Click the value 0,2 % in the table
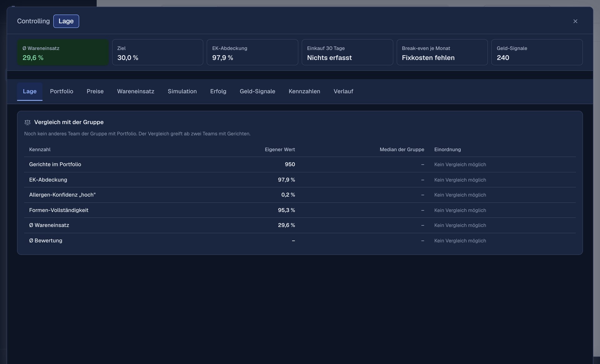This screenshot has width=600, height=364. tap(288, 195)
